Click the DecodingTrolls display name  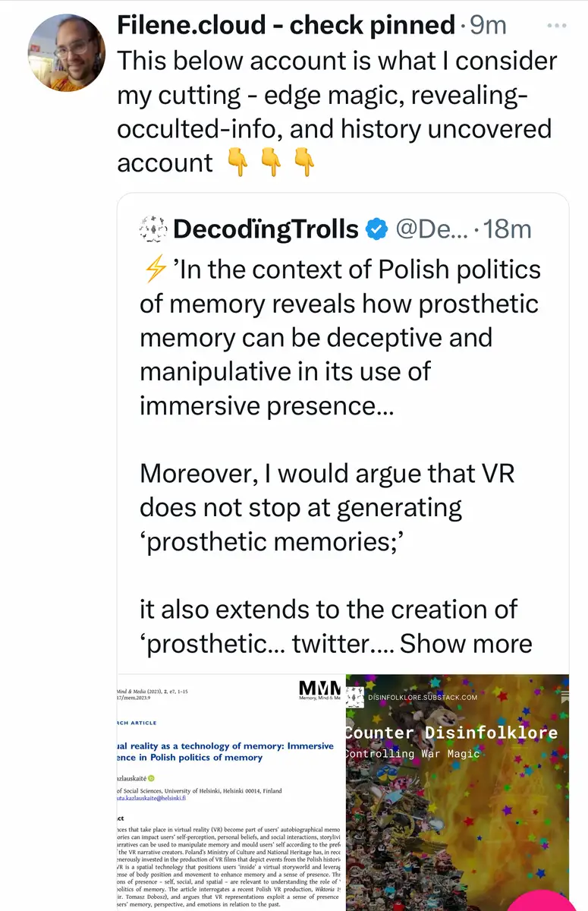point(266,229)
